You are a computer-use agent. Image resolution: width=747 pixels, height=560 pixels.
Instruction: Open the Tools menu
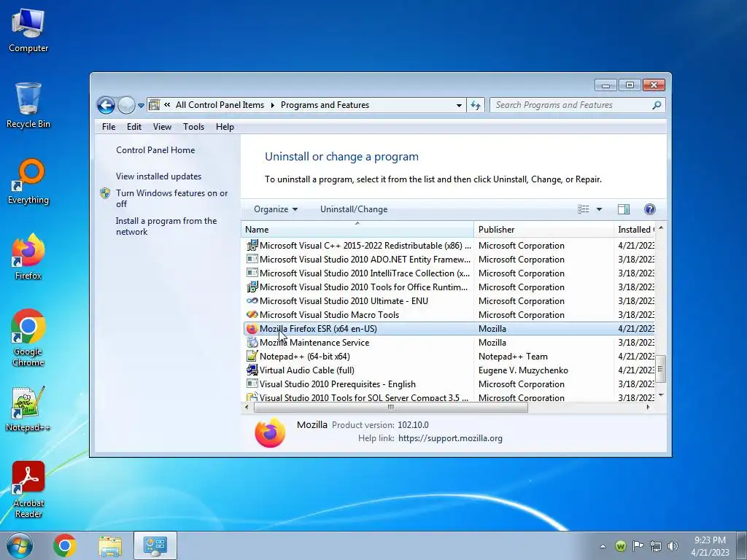click(193, 127)
